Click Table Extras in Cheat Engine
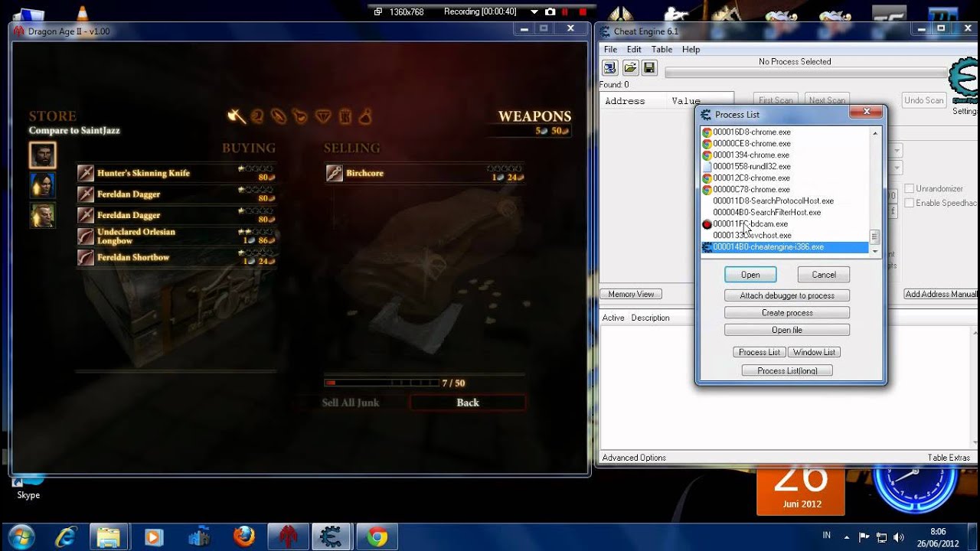Image resolution: width=980 pixels, height=551 pixels. click(949, 458)
